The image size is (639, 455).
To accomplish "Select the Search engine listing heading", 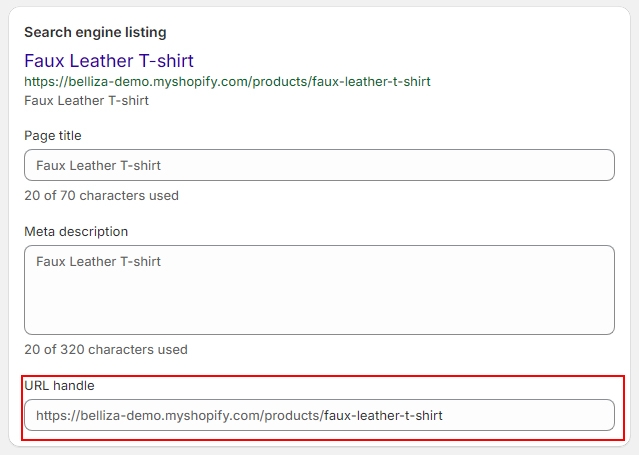I will tap(95, 33).
